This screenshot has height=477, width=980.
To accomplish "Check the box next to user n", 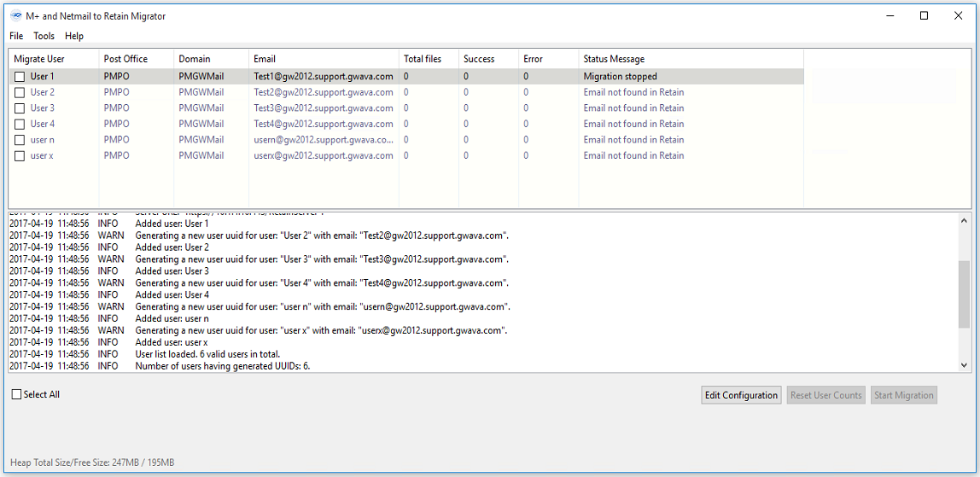I will (x=20, y=140).
